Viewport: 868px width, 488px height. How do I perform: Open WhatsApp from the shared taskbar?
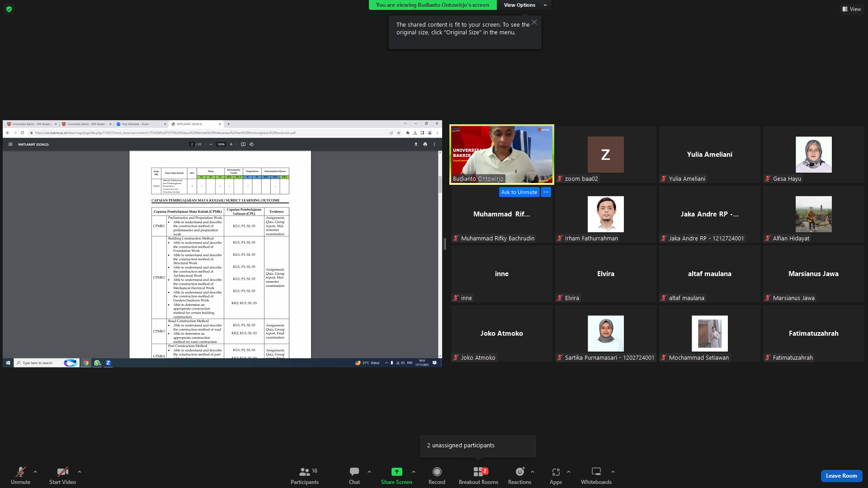[x=97, y=363]
